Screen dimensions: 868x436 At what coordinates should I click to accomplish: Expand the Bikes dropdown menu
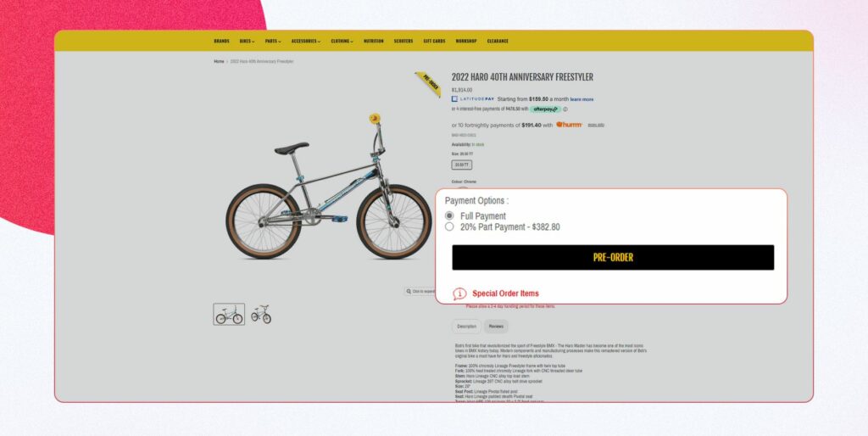247,41
